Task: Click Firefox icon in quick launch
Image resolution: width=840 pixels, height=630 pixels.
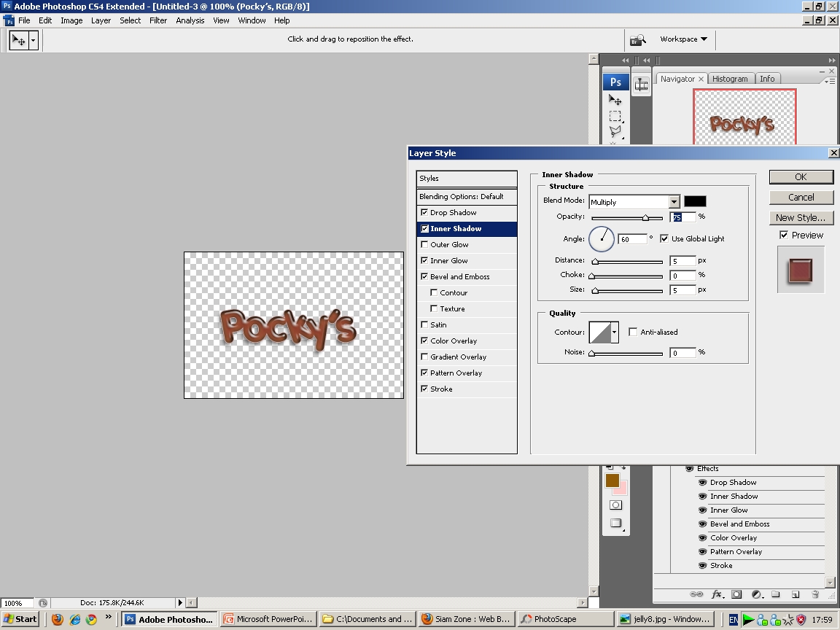Action: point(58,619)
